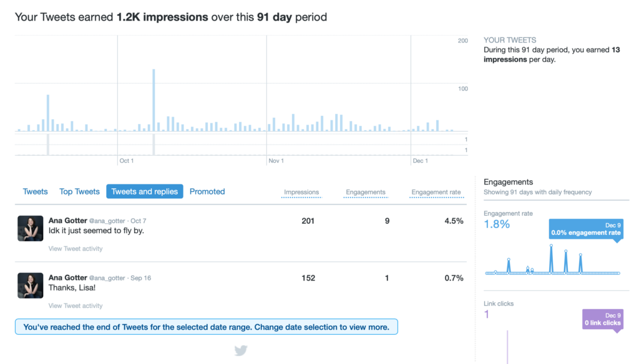The width and height of the screenshot is (639, 364).
Task: Click the Dec 9 engagement rate tooltip flag
Action: (x=585, y=230)
